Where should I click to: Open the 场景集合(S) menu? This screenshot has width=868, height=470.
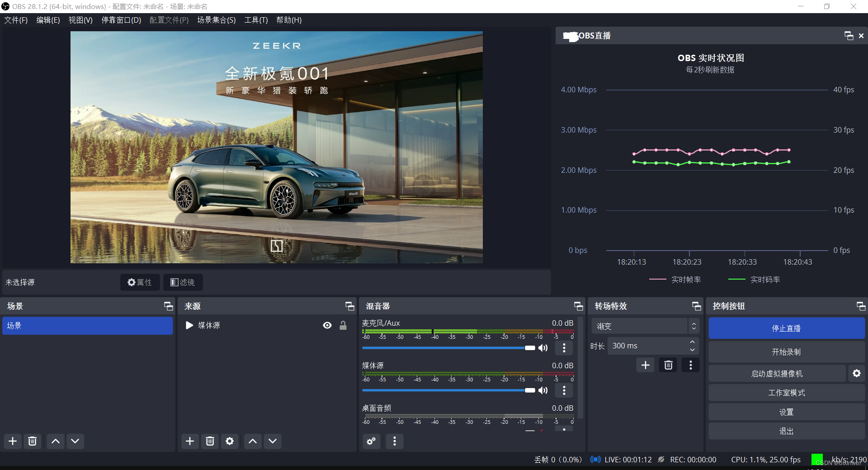pos(217,20)
